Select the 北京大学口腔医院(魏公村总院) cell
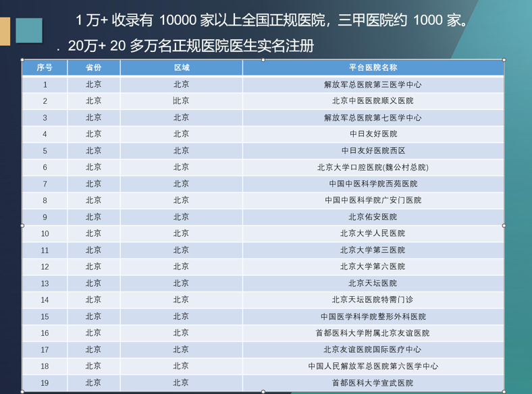 (373, 167)
